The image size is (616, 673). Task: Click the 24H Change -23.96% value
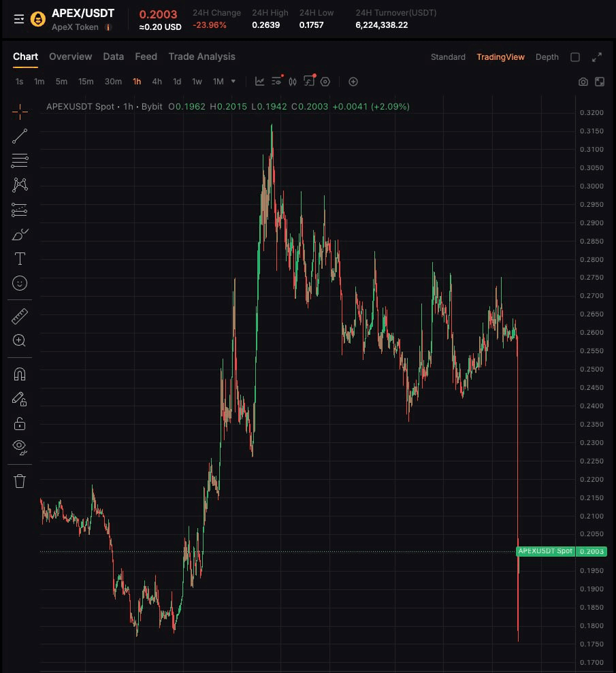click(210, 25)
